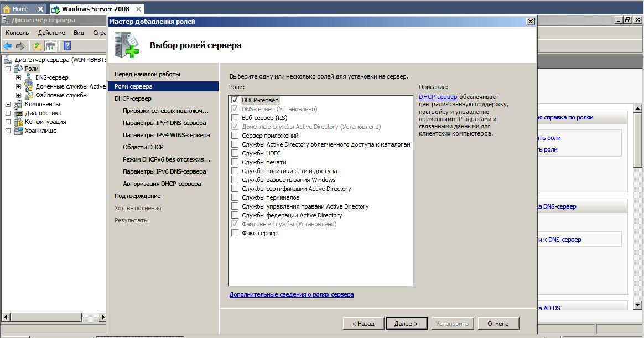Screen dimensions: 644x338
Task: Expand the Компоненты tree node
Action: (8, 104)
